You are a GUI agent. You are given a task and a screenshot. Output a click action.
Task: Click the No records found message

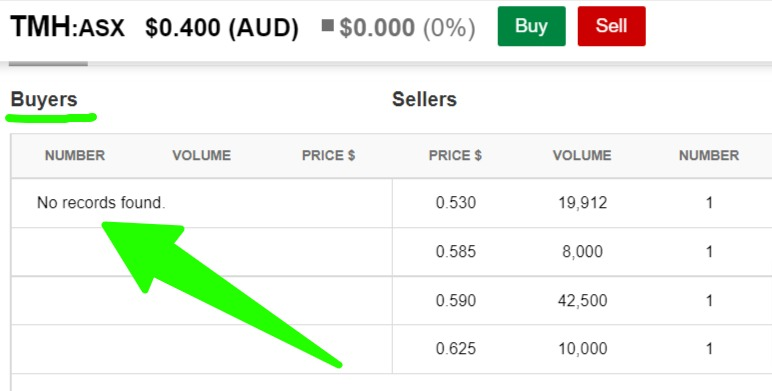pos(101,203)
